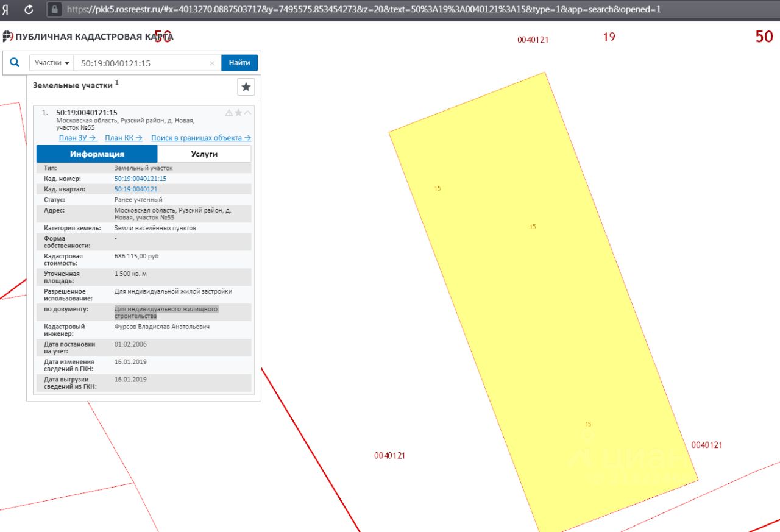Click highlighted Для индивидуального жилищного строительства text

pos(166,313)
